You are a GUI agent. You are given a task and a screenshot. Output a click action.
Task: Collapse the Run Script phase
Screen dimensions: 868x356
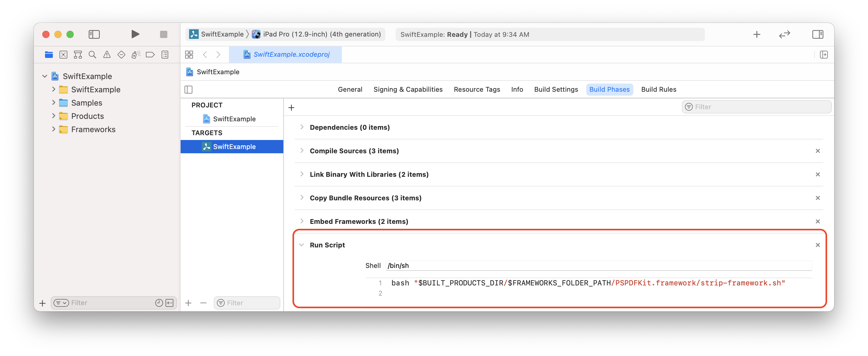[x=302, y=245]
